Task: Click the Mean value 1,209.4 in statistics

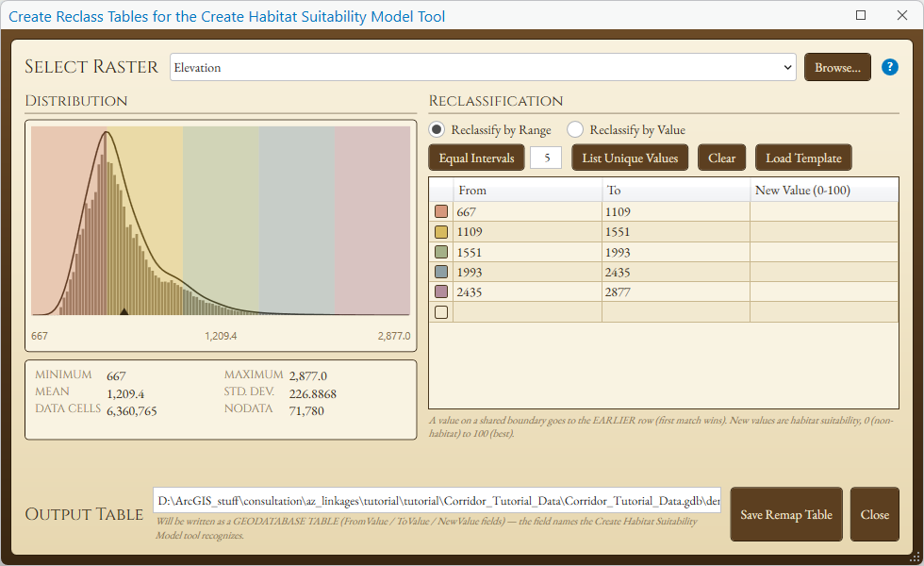Action: click(125, 394)
